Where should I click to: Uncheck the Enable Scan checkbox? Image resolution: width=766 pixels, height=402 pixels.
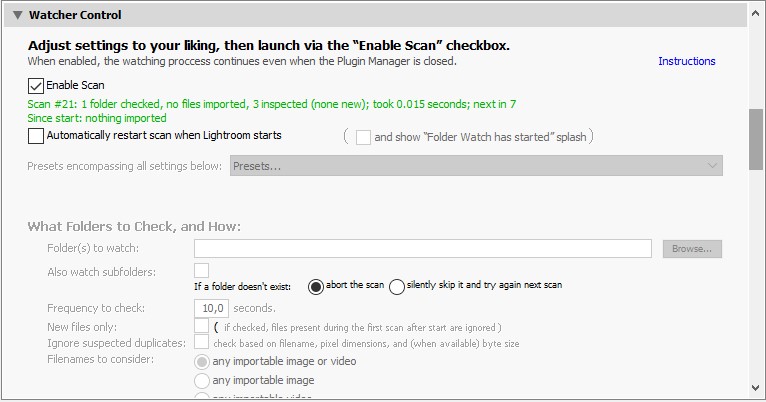[x=37, y=86]
